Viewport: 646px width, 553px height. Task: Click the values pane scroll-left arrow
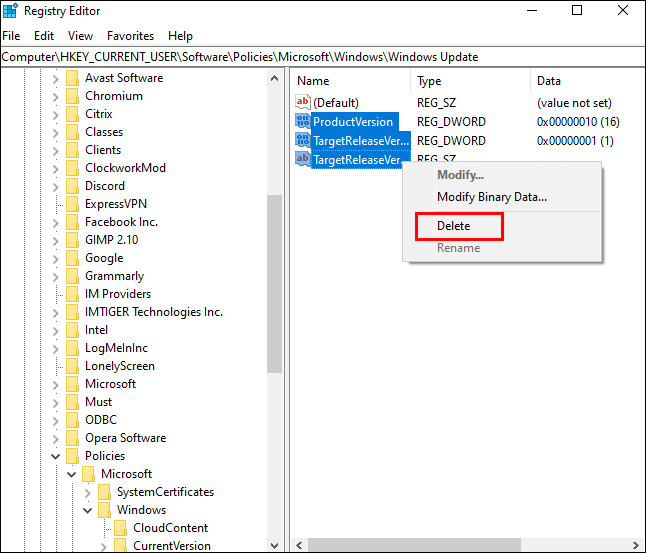[299, 545]
